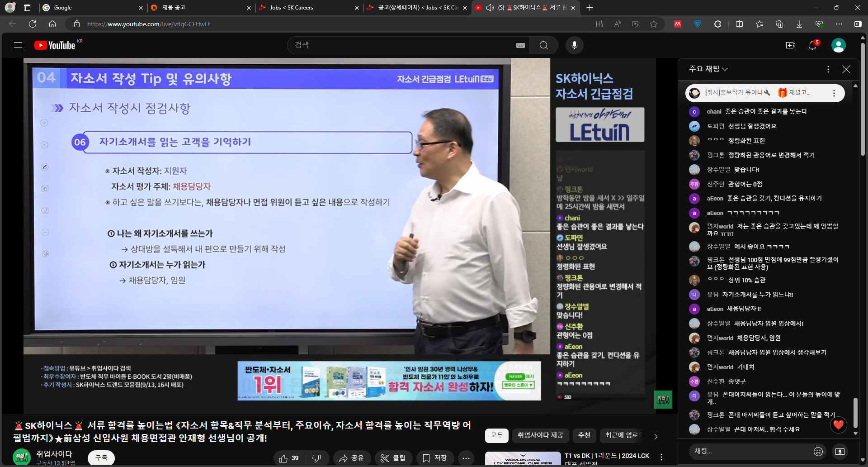
Task: Open the 취업사이다 channel avatar
Action: 22,457
